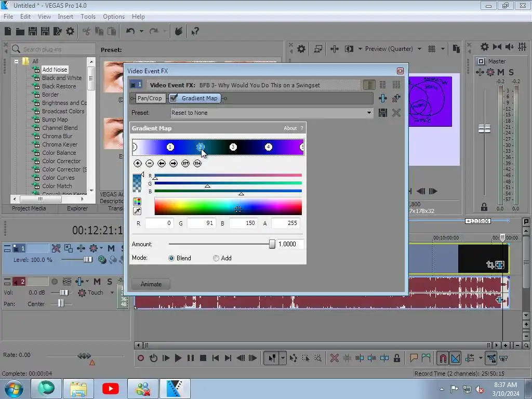Mute audio track 2
532x399 pixels.
97,282
